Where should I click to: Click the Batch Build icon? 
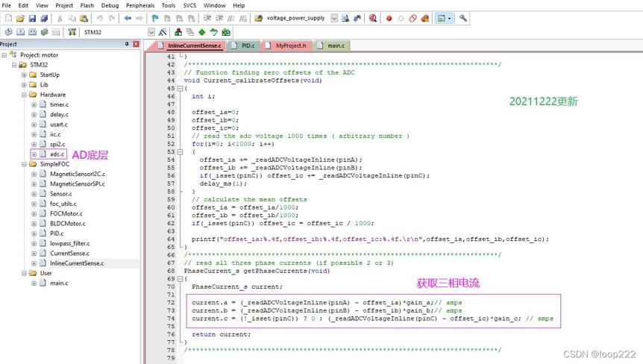[44, 32]
